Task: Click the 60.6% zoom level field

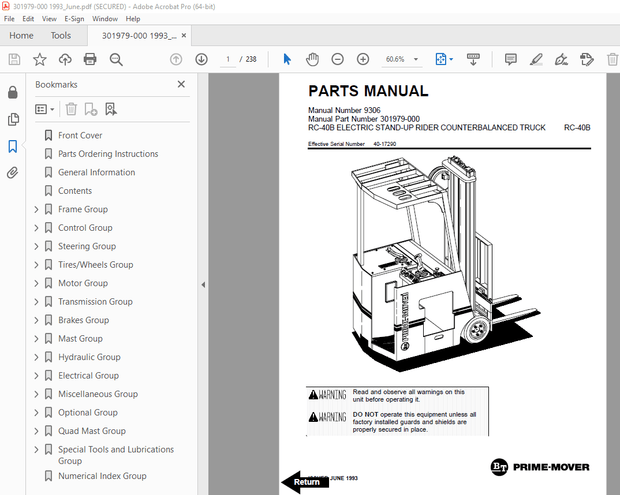Action: click(395, 59)
